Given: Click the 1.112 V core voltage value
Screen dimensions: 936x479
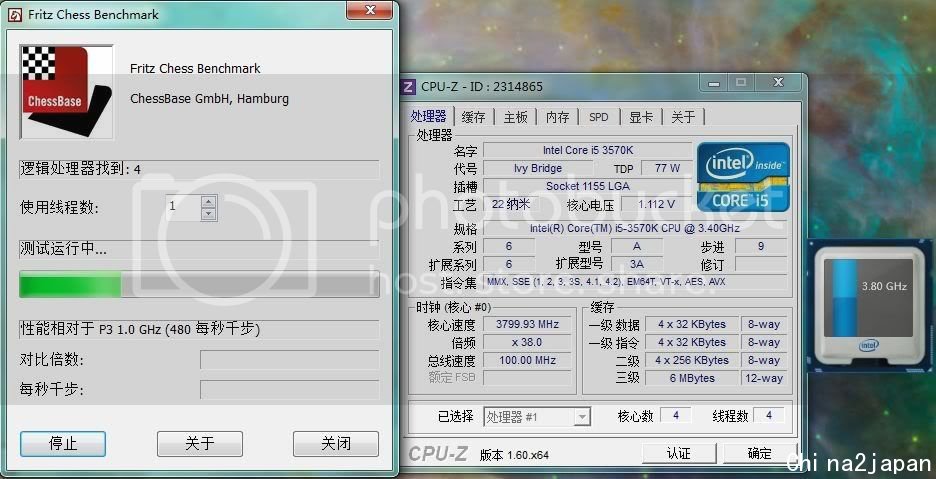Looking at the screenshot, I should [x=657, y=204].
